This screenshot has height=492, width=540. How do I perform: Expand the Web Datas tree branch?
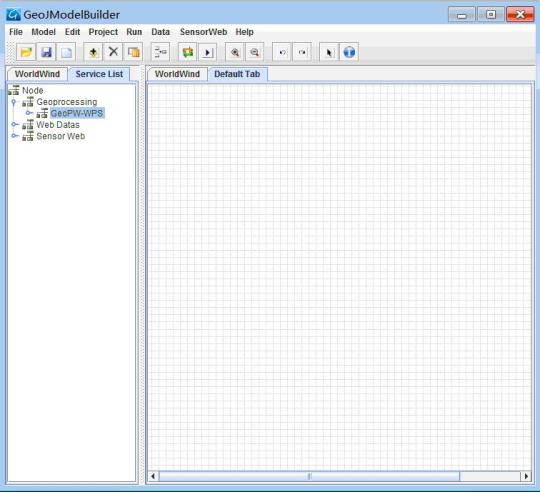tap(15, 124)
